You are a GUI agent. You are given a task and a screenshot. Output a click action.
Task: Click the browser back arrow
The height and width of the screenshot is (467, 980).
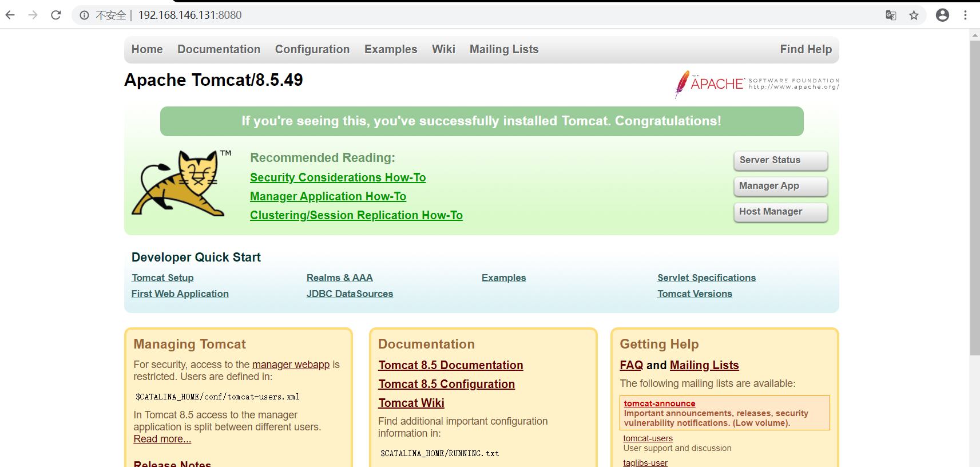[10, 15]
